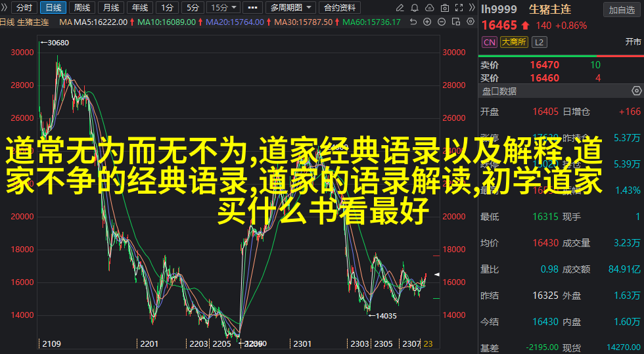Open the 15分 period dropdown
The image size is (644, 354).
222,8
